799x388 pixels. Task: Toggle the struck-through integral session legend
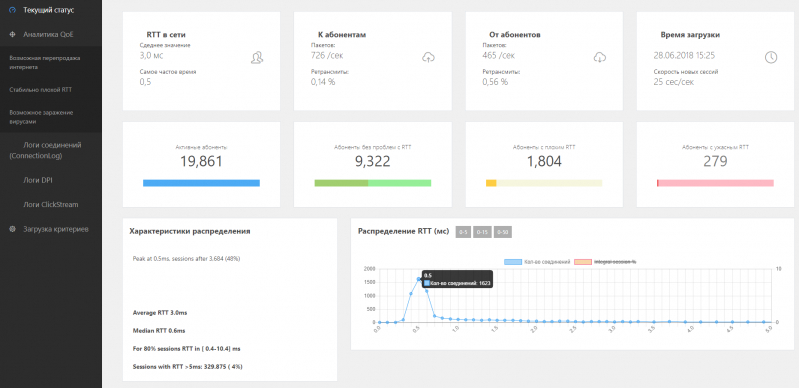605,262
